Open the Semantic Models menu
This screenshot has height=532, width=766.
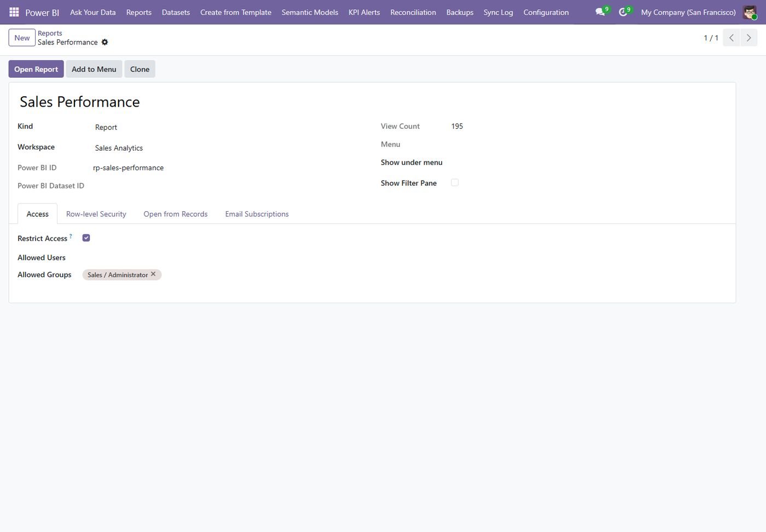tap(310, 12)
